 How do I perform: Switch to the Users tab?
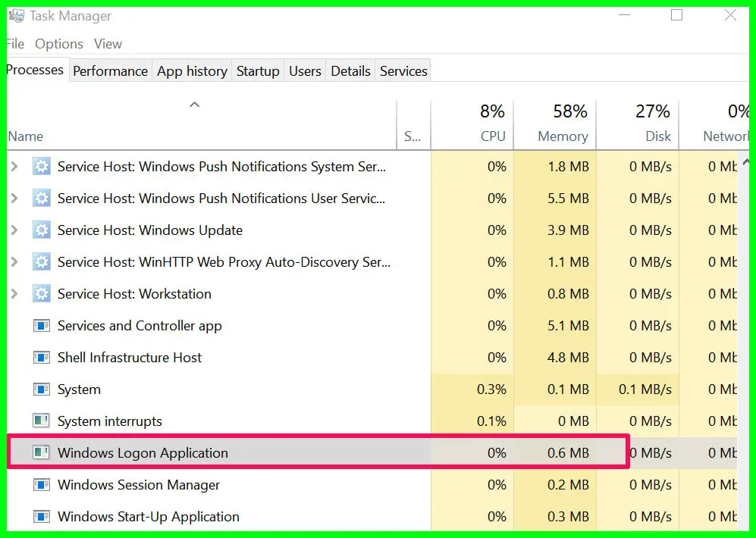305,70
